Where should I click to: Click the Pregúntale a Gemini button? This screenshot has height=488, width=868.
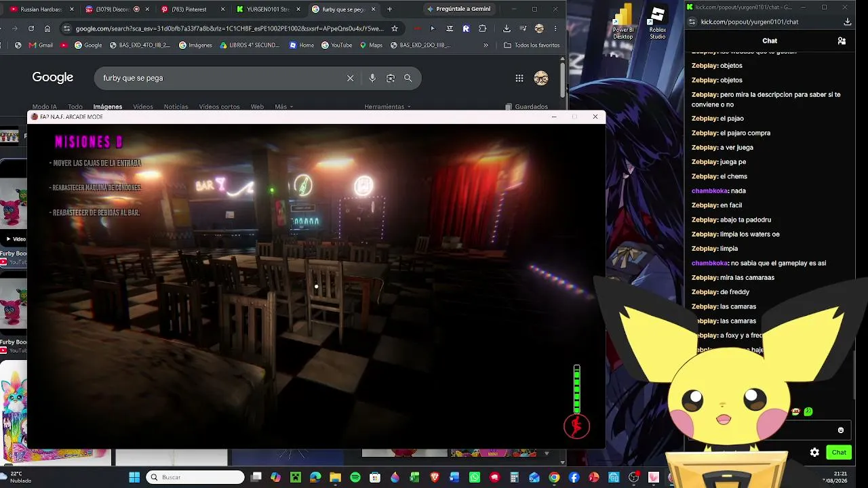459,9
